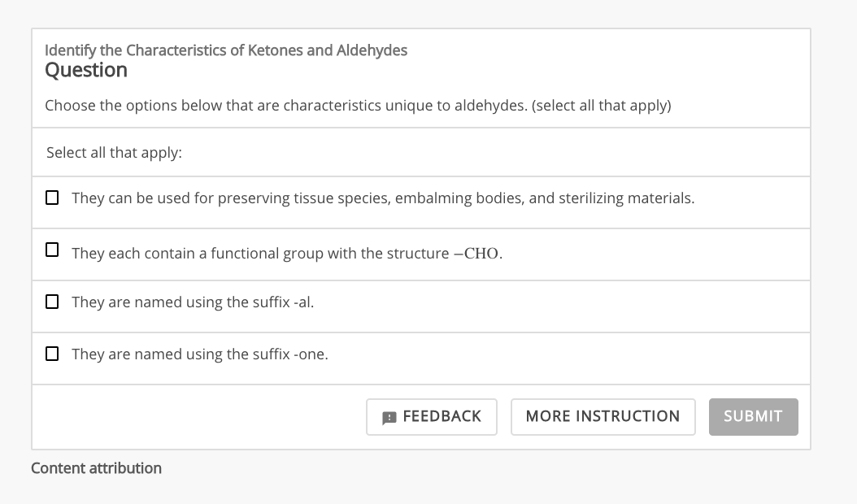
Task: Click the 'Identify the Characteristics of Ketones and Aldehydes' title
Action: pos(226,50)
